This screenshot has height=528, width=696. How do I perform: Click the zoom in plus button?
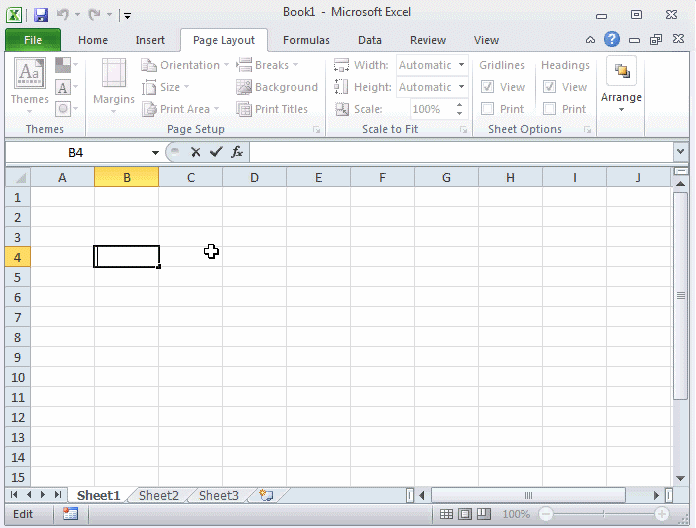(662, 514)
